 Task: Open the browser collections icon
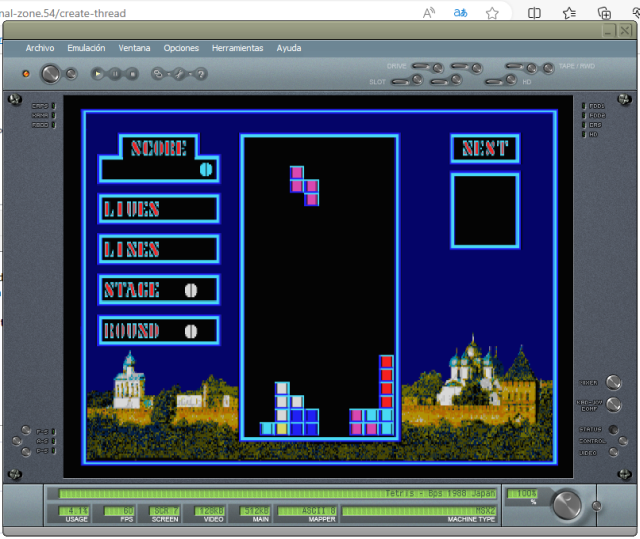pos(604,13)
